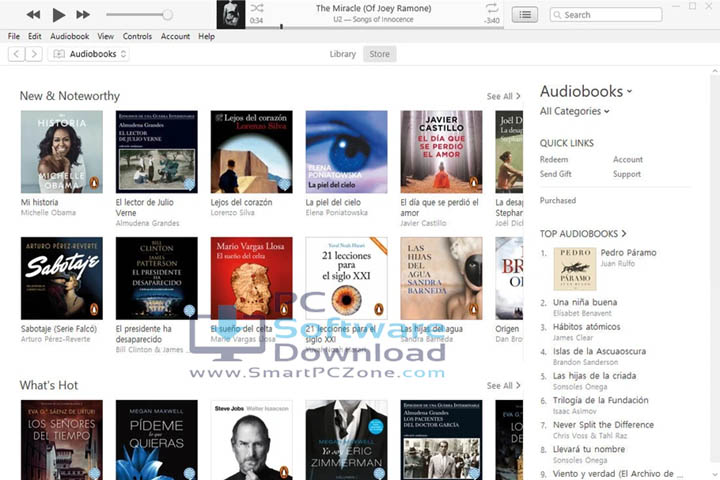See All in What's Hot
The width and height of the screenshot is (720, 480).
click(503, 385)
